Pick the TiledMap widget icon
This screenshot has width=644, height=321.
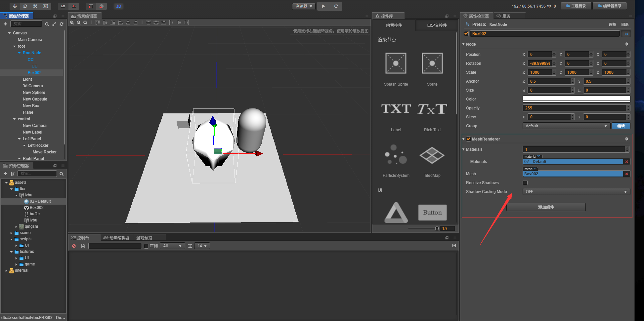[432, 155]
